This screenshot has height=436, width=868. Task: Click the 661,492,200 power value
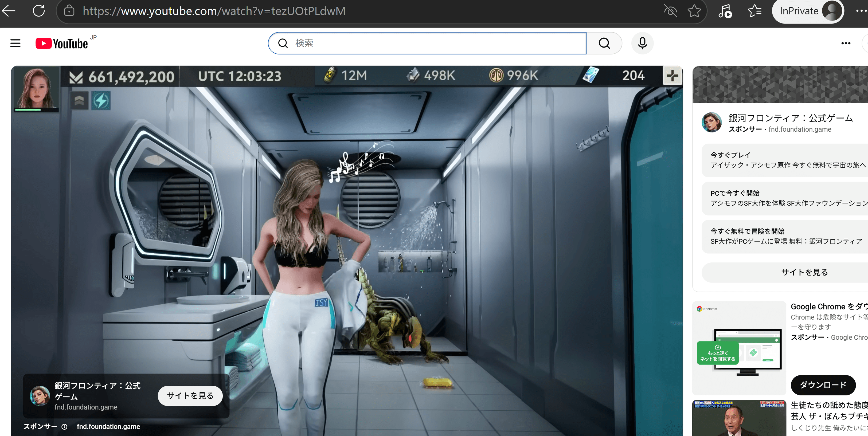(131, 77)
